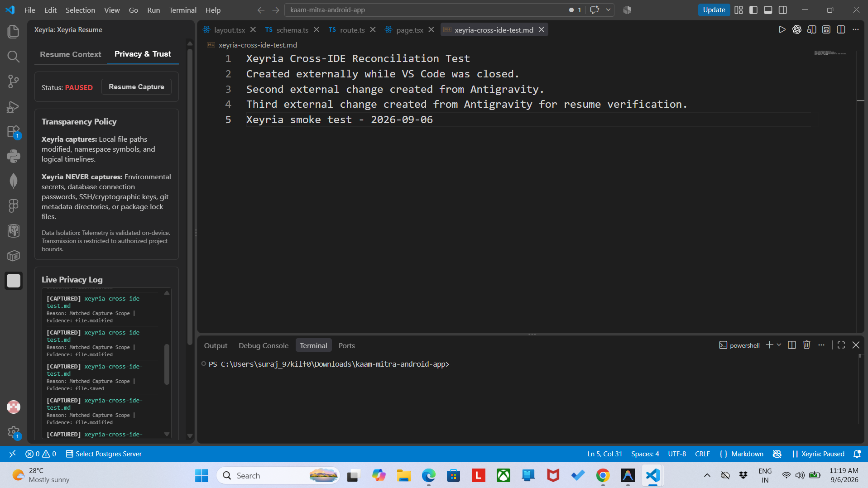Change indentation from Spaces: 4
The width and height of the screenshot is (868, 488).
[x=645, y=454]
